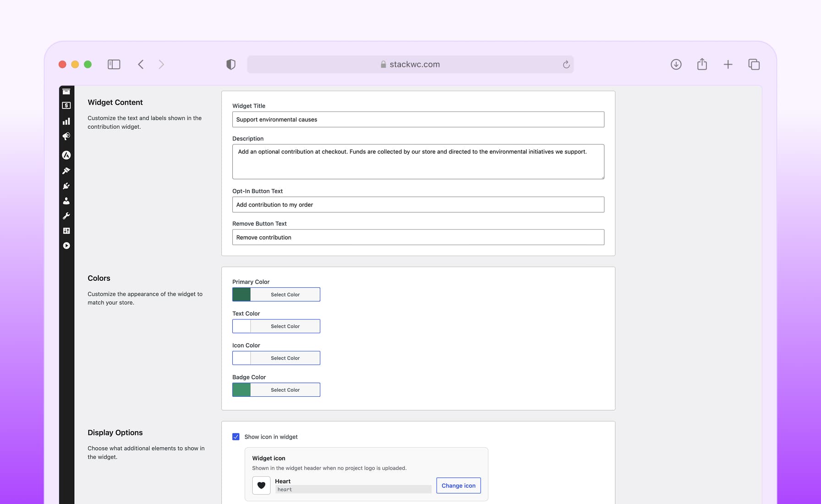Open Primary Color Select Color button
821x504 pixels.
[x=285, y=295]
